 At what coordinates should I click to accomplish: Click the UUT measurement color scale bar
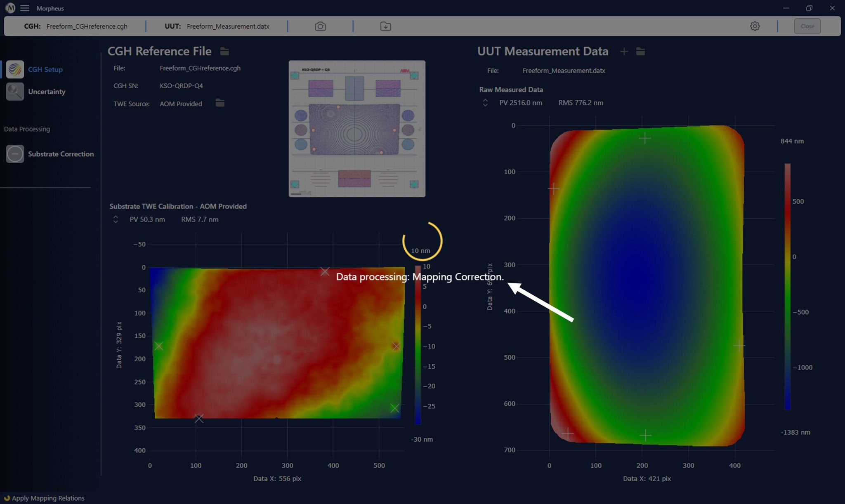tap(787, 286)
